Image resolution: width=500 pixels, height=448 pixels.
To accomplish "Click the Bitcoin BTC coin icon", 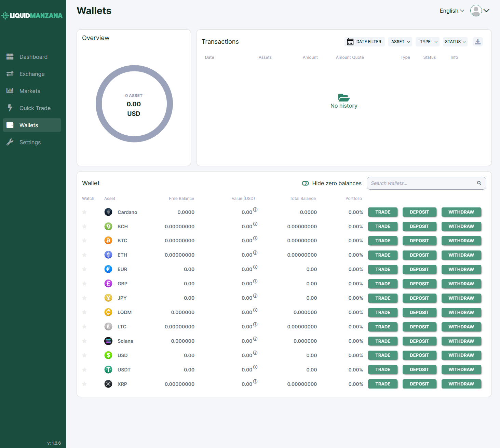I will [x=108, y=241].
